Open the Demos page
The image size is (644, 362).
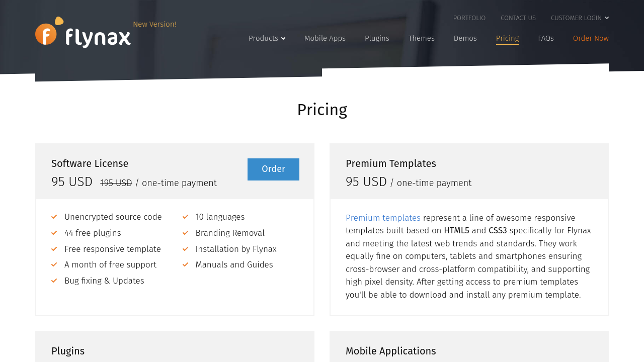(x=465, y=39)
